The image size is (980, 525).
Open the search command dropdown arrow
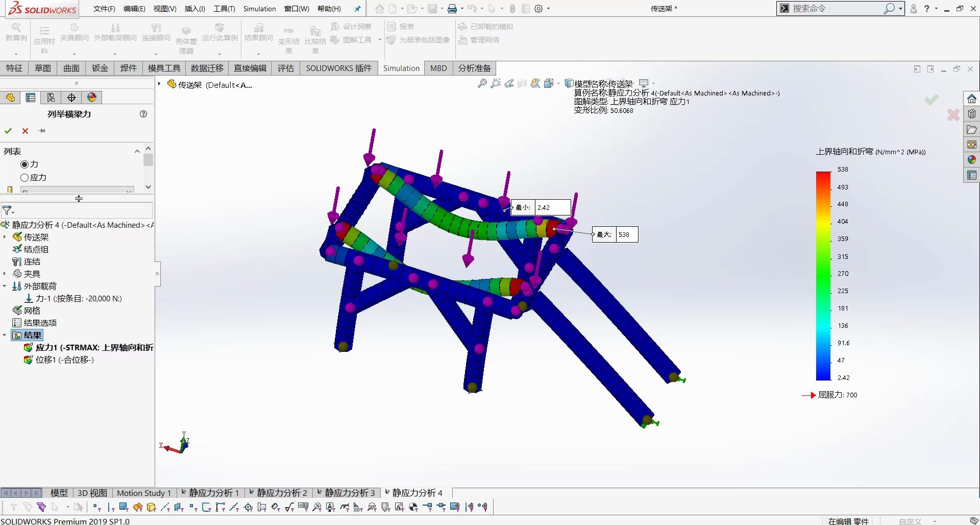(901, 9)
